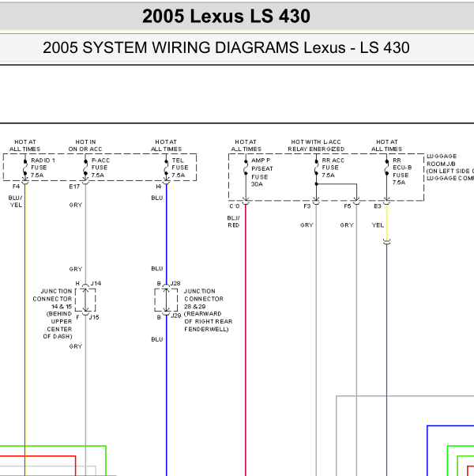Select the "RR ECU-B FUSE 7.5A" label
The height and width of the screenshot is (476, 474).
coord(402,172)
